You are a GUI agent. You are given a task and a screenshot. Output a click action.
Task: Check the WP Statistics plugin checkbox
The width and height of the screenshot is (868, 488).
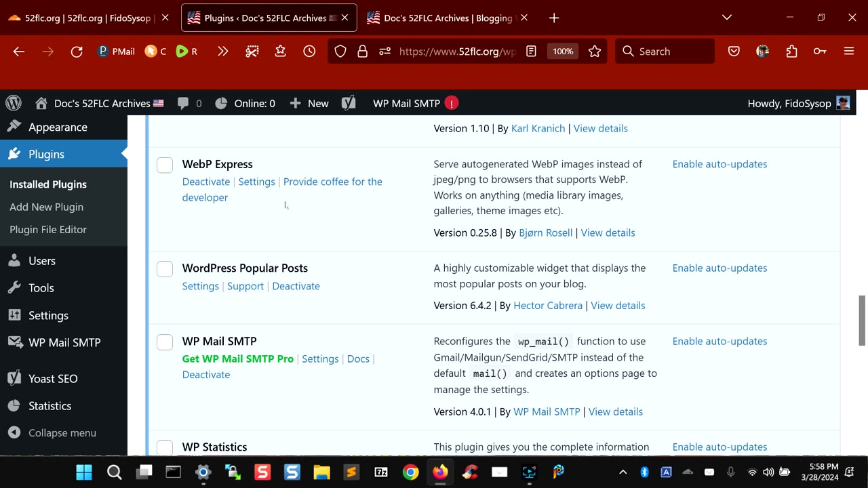click(165, 447)
